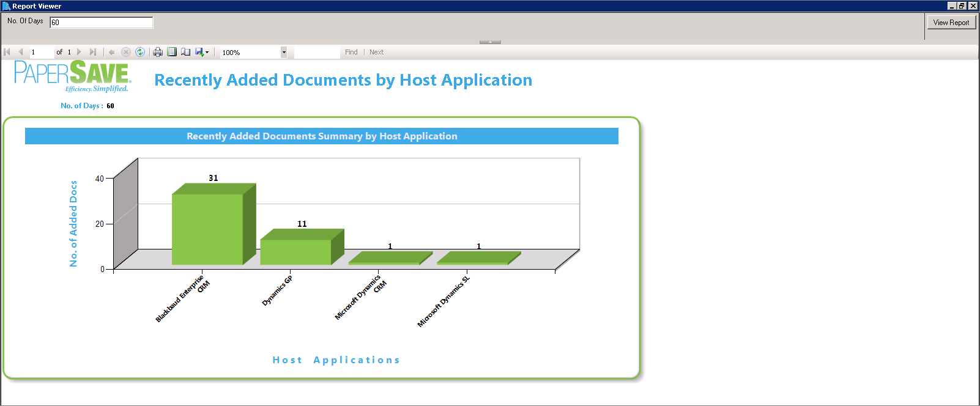Click the 'Dynamics GP' axis label
980x406 pixels.
(278, 290)
